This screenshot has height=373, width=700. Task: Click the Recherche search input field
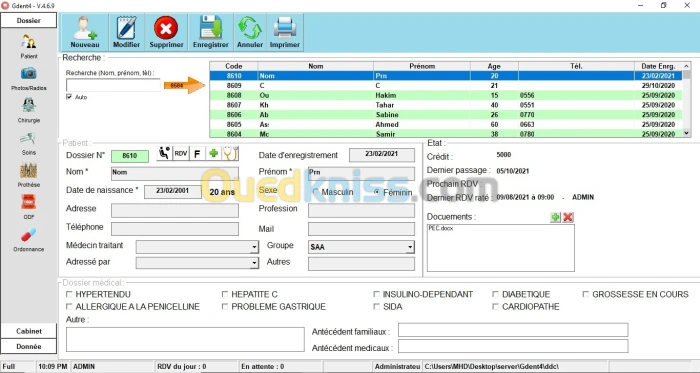pyautogui.click(x=113, y=85)
